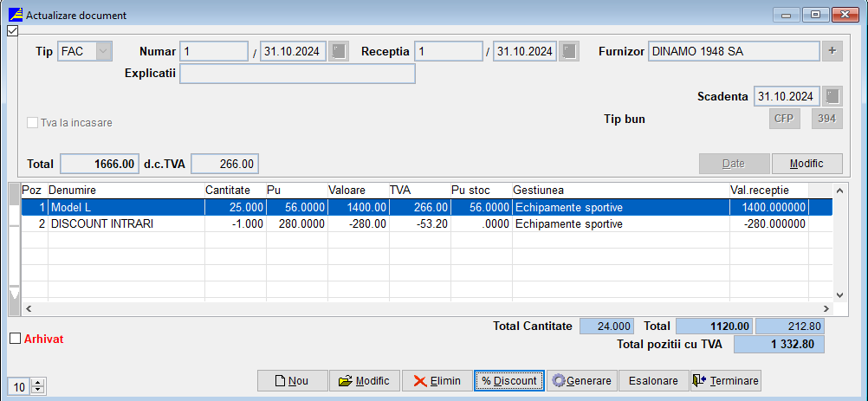Enable Tva la incasare checkbox

[x=34, y=123]
